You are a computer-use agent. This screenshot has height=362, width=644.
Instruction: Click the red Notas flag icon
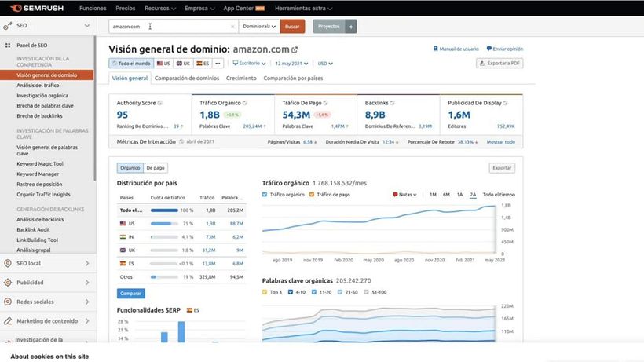pyautogui.click(x=395, y=195)
